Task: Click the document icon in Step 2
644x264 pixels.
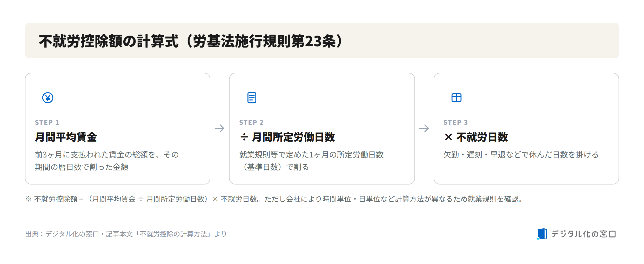Action: tap(252, 98)
